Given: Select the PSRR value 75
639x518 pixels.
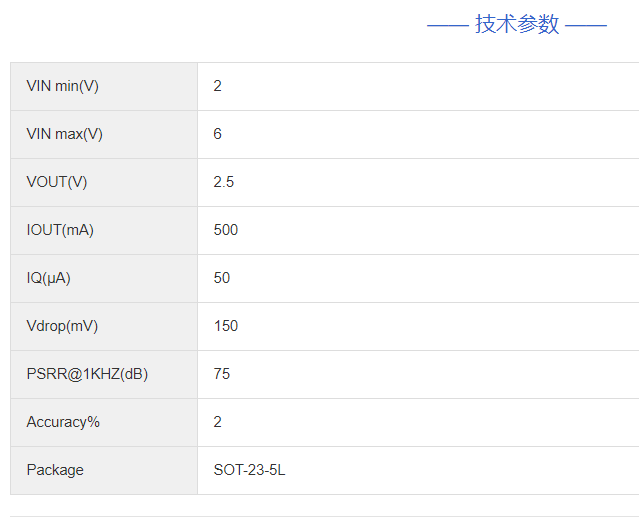Looking at the screenshot, I should 222,374.
